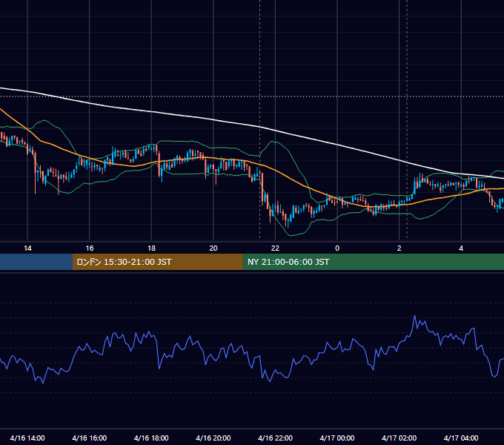This screenshot has width=504, height=445.
Task: Click the hour label 0 on price chart axis
Action: point(337,248)
